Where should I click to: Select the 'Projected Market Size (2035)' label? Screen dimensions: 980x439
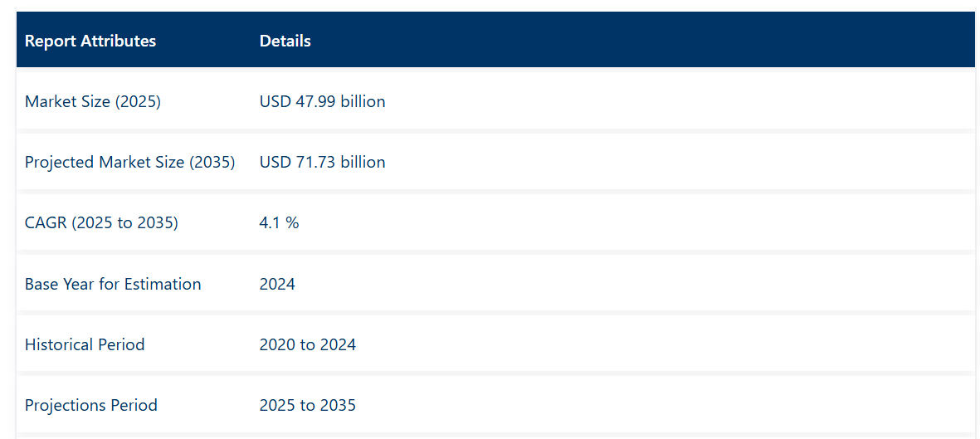[x=130, y=162]
